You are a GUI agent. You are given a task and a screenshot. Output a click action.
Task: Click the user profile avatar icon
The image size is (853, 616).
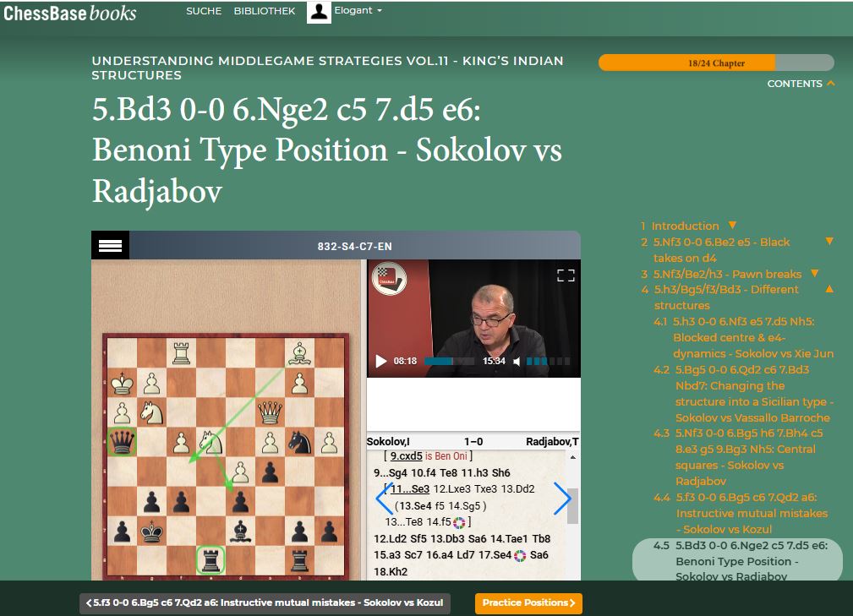319,12
